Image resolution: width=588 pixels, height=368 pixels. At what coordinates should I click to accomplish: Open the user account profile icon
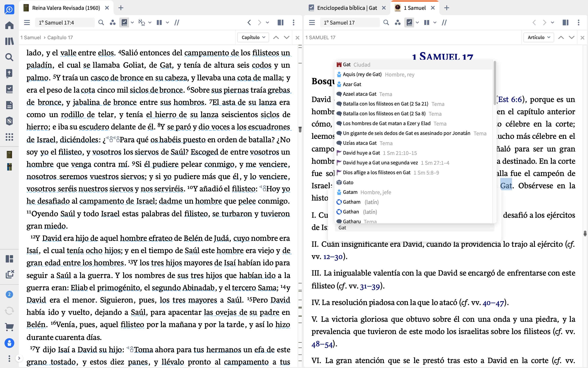tap(9, 343)
